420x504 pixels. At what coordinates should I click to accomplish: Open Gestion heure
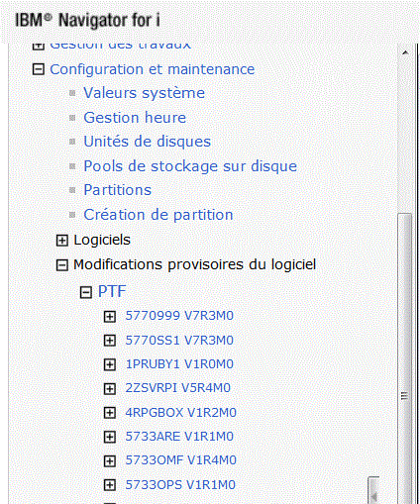click(x=135, y=118)
